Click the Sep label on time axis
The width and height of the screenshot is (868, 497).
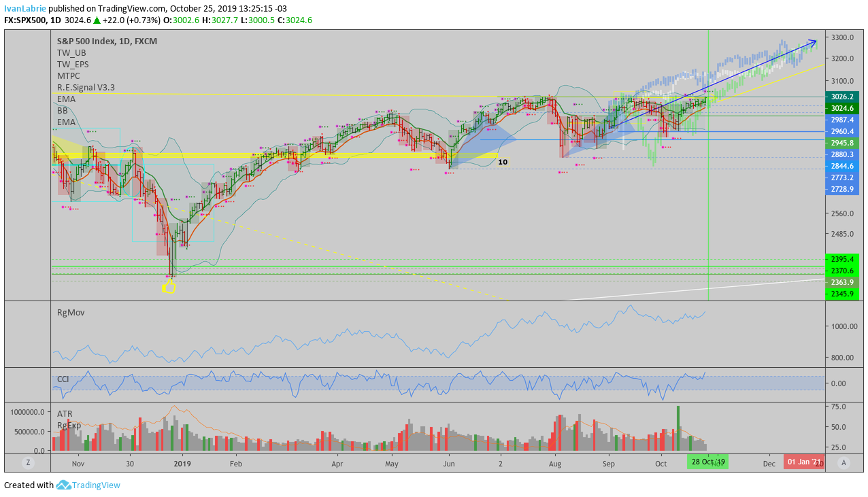click(608, 464)
